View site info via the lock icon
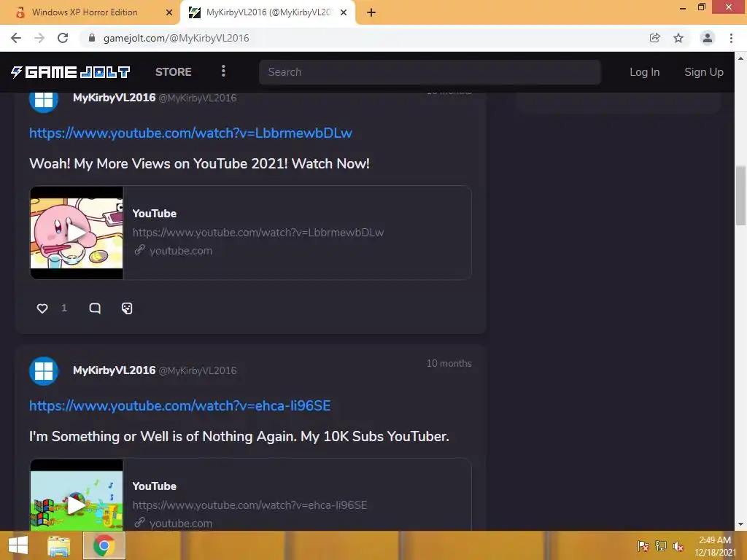This screenshot has height=560, width=747. 92,38
